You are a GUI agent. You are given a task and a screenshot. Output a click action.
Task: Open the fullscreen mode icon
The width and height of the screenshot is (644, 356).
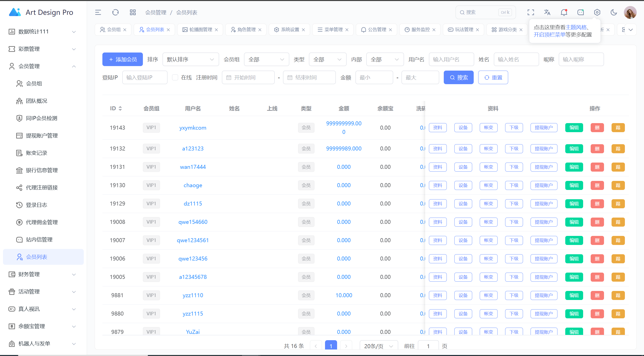coord(531,12)
